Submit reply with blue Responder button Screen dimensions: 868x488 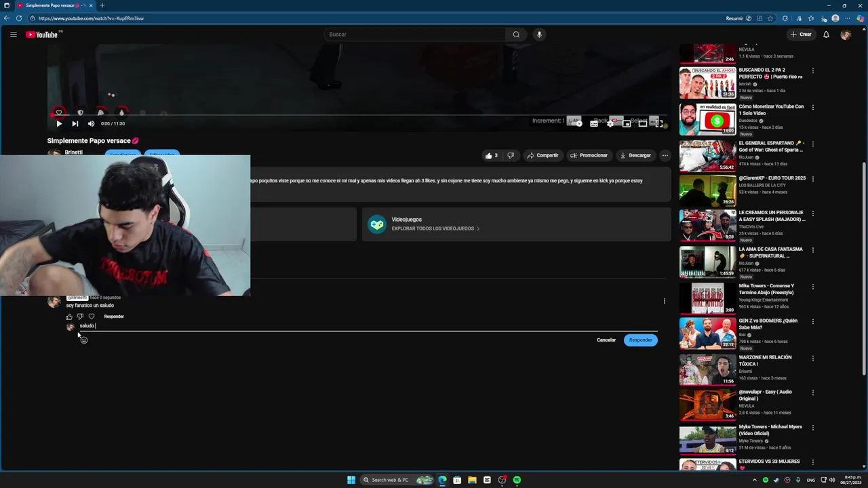[641, 340]
